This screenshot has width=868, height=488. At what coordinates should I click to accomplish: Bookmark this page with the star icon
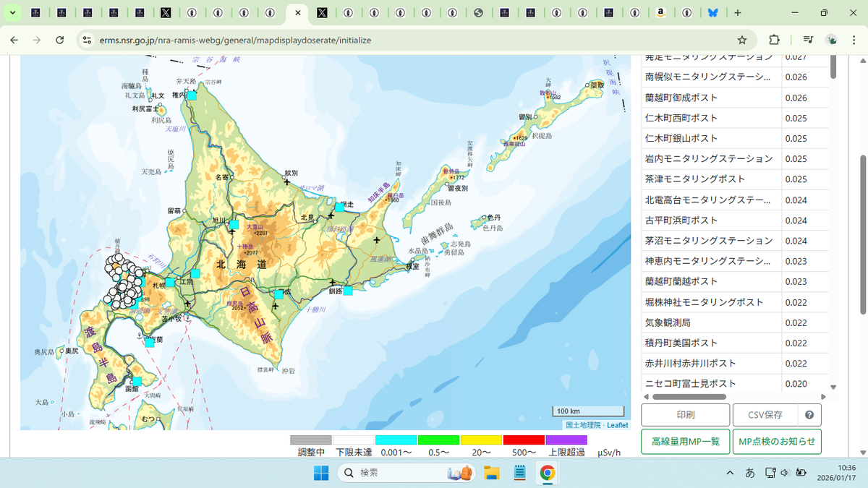pyautogui.click(x=742, y=40)
